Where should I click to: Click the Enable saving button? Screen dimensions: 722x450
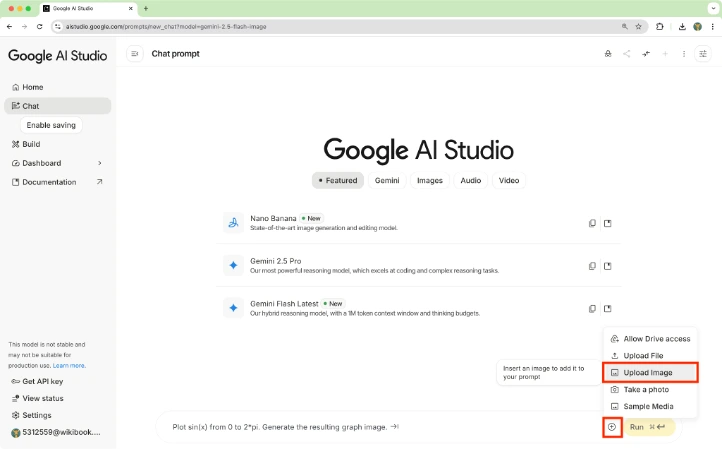point(51,125)
